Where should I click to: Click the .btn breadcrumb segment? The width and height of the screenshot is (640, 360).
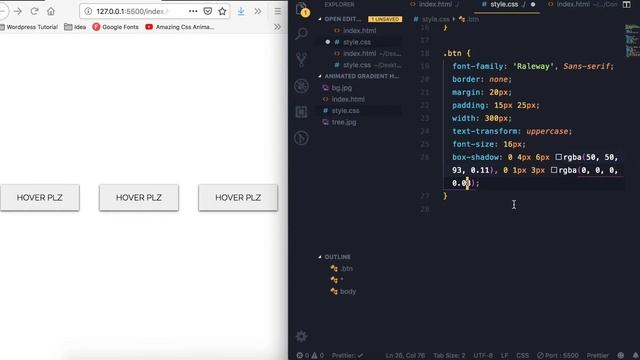[x=469, y=19]
